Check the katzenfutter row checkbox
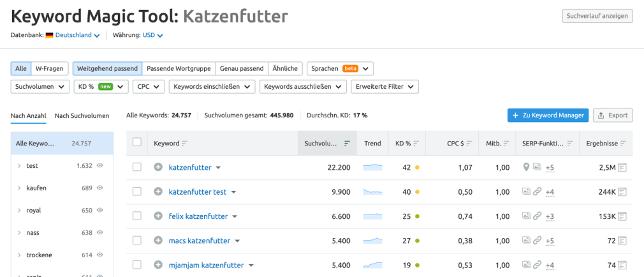Screen dimensions: 644x277 137,167
